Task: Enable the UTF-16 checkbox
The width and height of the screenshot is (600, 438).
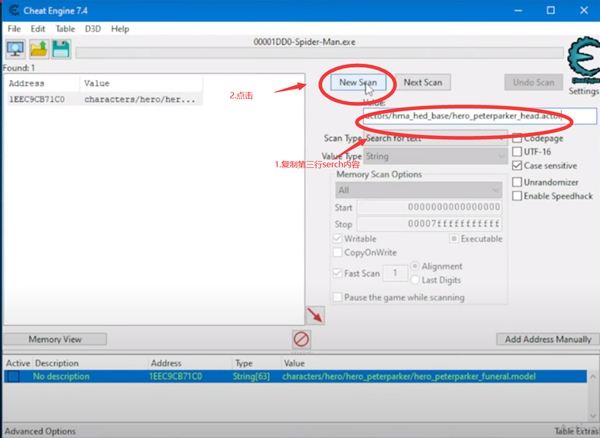Action: tap(517, 151)
